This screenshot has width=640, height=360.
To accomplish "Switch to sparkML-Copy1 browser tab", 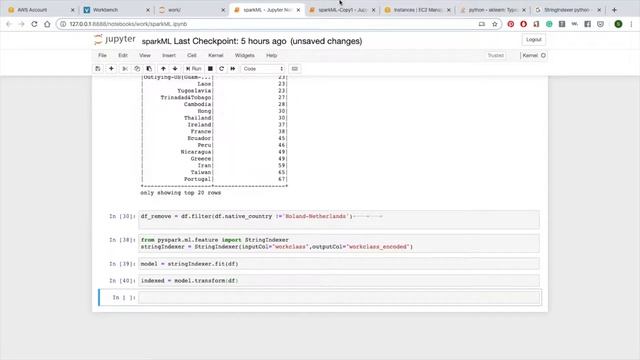I will [x=341, y=10].
